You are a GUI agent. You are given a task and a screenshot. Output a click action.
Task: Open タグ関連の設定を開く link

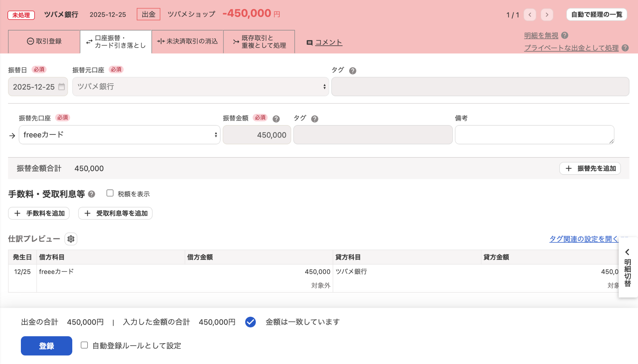point(583,239)
